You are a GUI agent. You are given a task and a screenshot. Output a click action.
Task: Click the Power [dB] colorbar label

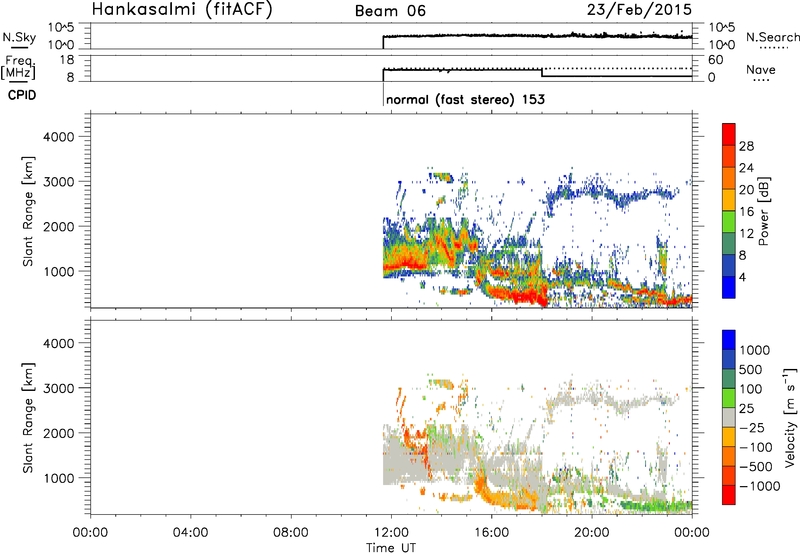(763, 211)
